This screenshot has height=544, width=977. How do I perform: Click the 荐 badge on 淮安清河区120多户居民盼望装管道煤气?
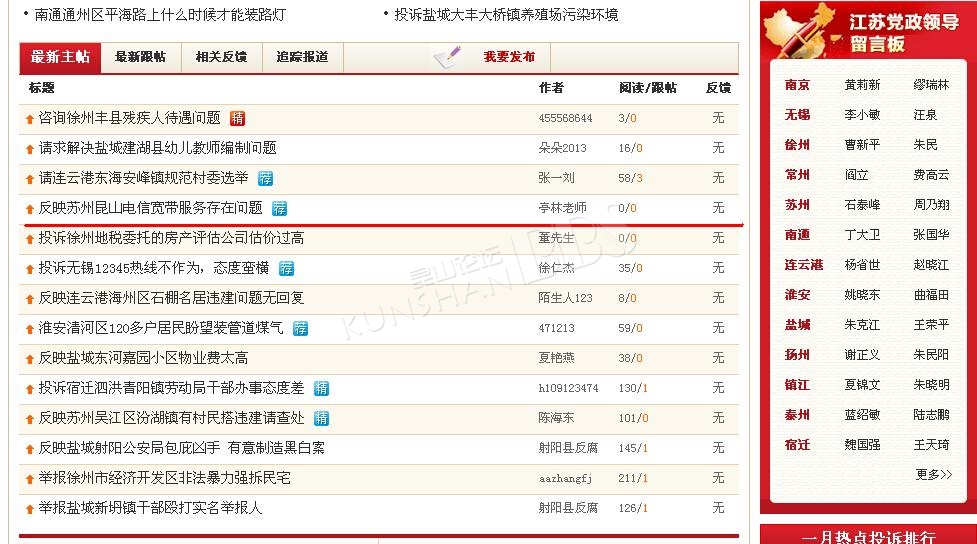tap(300, 328)
